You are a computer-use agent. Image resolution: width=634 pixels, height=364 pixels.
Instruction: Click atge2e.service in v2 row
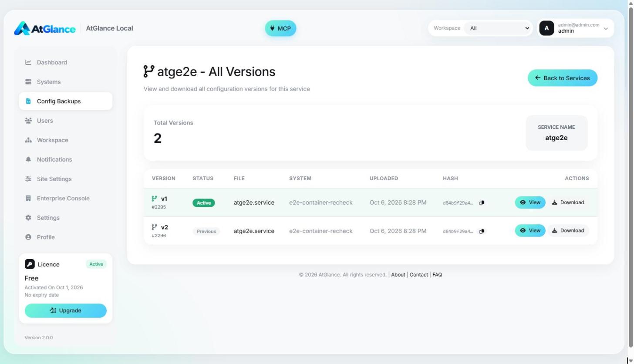(254, 231)
